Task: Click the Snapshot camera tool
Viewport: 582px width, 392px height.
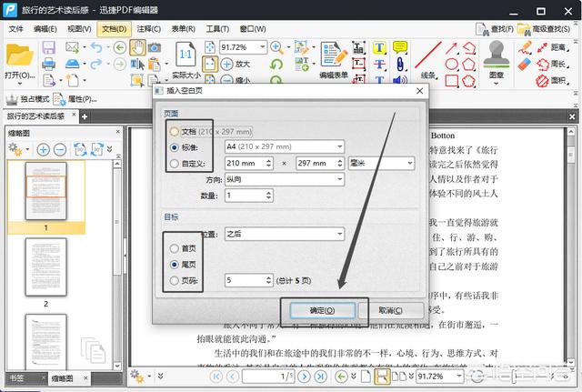Action: point(155,48)
